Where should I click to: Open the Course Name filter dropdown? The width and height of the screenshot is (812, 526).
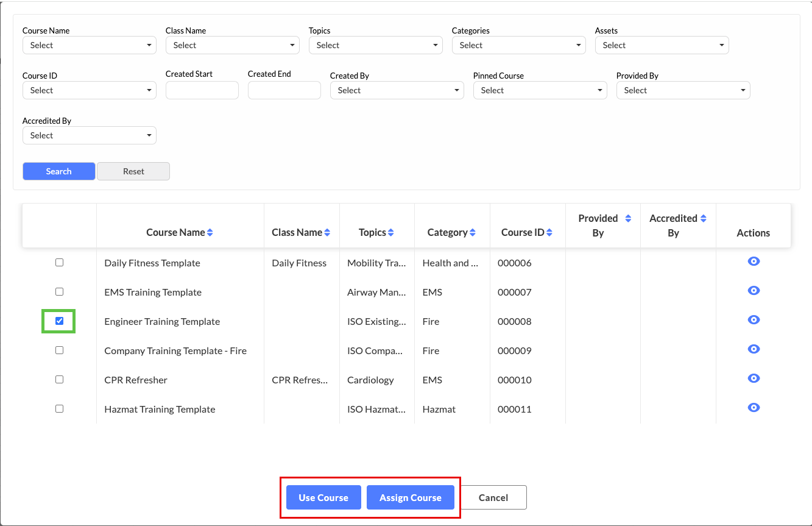point(89,45)
